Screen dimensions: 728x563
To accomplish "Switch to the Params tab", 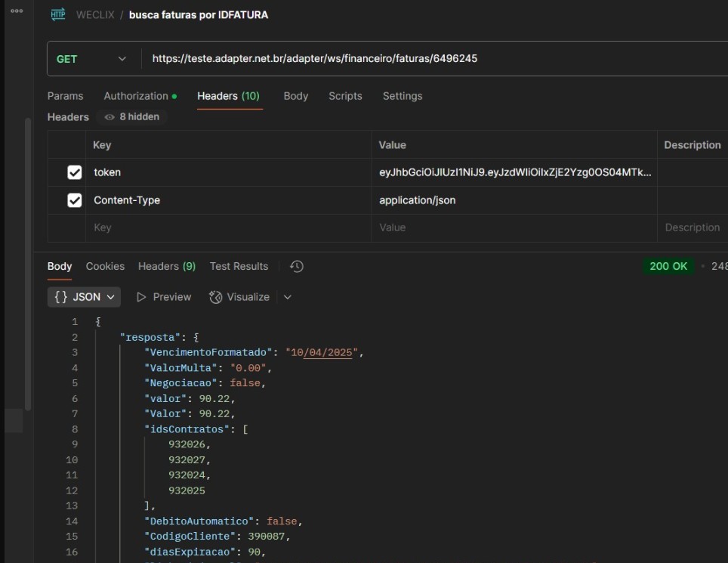I will coord(65,96).
